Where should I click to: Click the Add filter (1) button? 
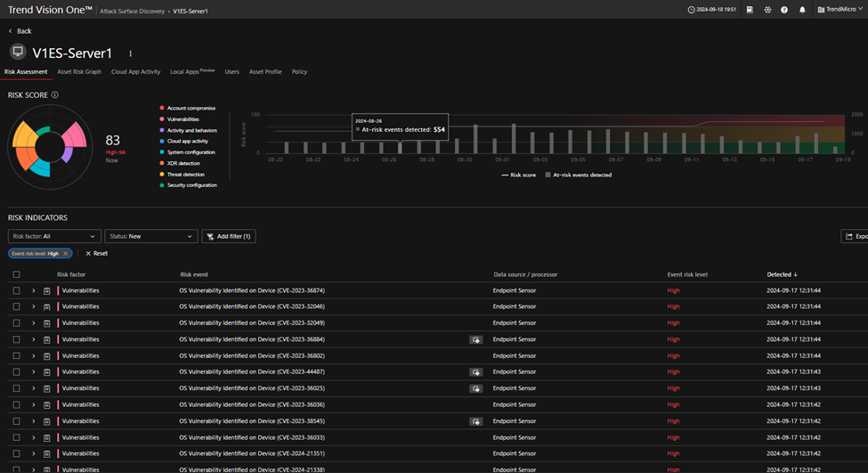tap(229, 237)
